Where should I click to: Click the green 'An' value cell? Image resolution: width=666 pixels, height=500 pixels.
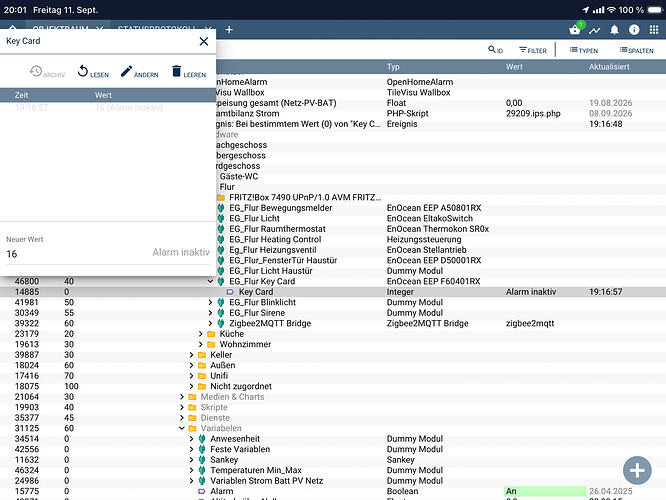tap(545, 491)
